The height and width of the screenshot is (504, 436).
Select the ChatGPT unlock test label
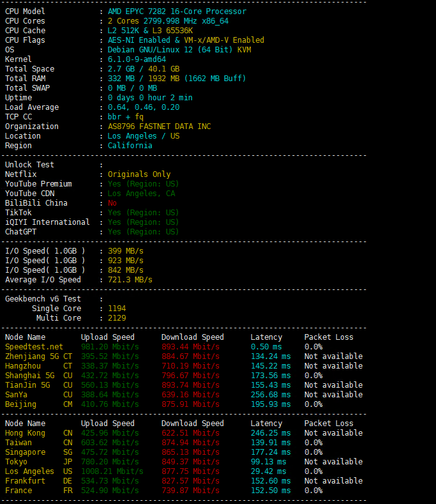21,232
